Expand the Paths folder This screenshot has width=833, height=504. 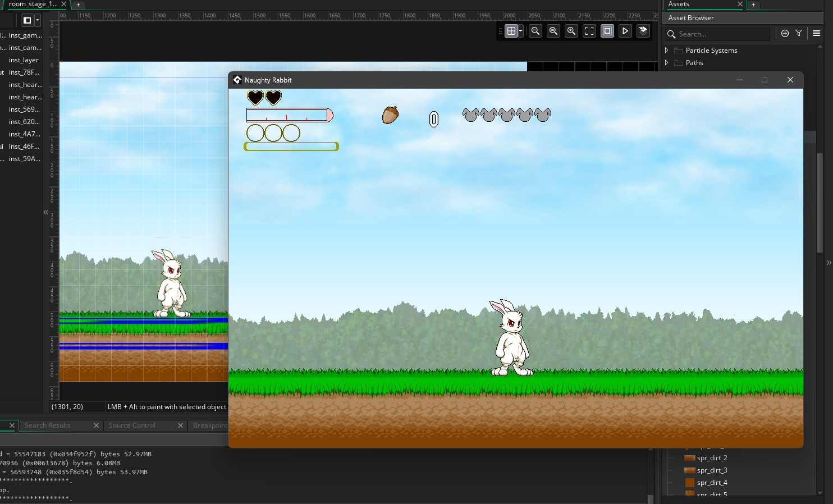(x=667, y=63)
